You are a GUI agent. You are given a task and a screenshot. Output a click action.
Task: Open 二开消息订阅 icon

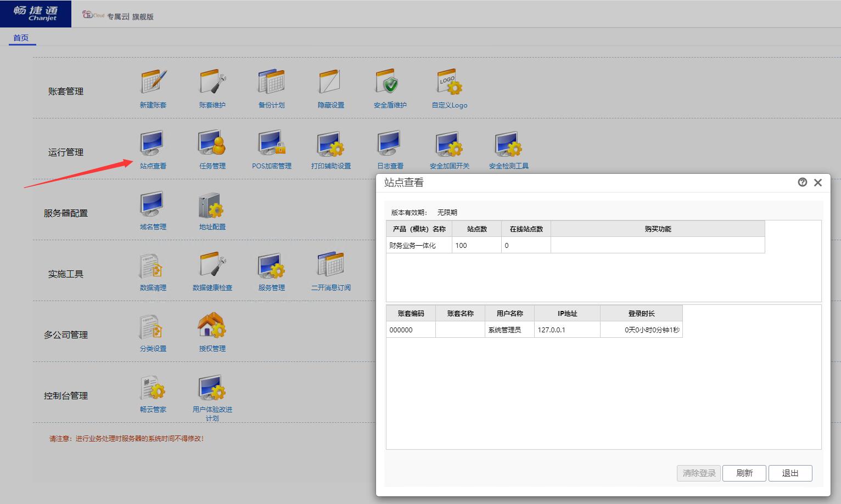[x=331, y=265]
